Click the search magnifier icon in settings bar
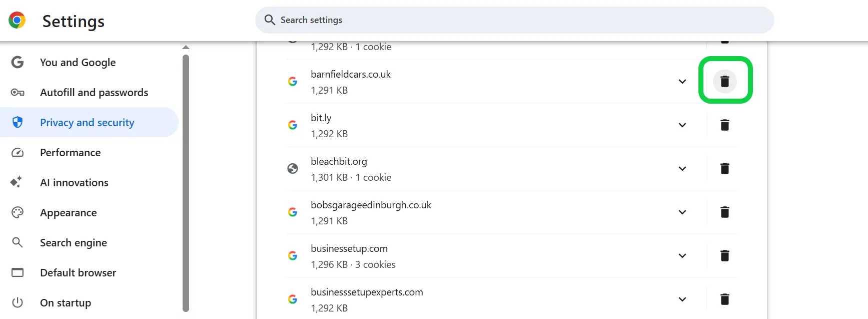Image resolution: width=868 pixels, height=319 pixels. point(270,20)
